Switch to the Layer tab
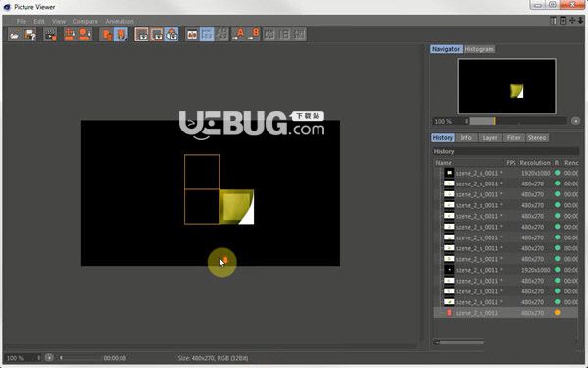This screenshot has height=368, width=588. [x=490, y=138]
